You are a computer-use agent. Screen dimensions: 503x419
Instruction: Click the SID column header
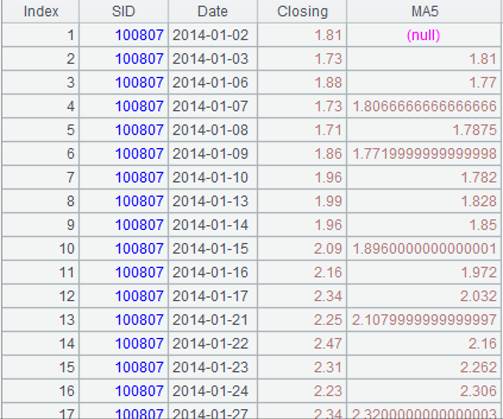click(124, 11)
